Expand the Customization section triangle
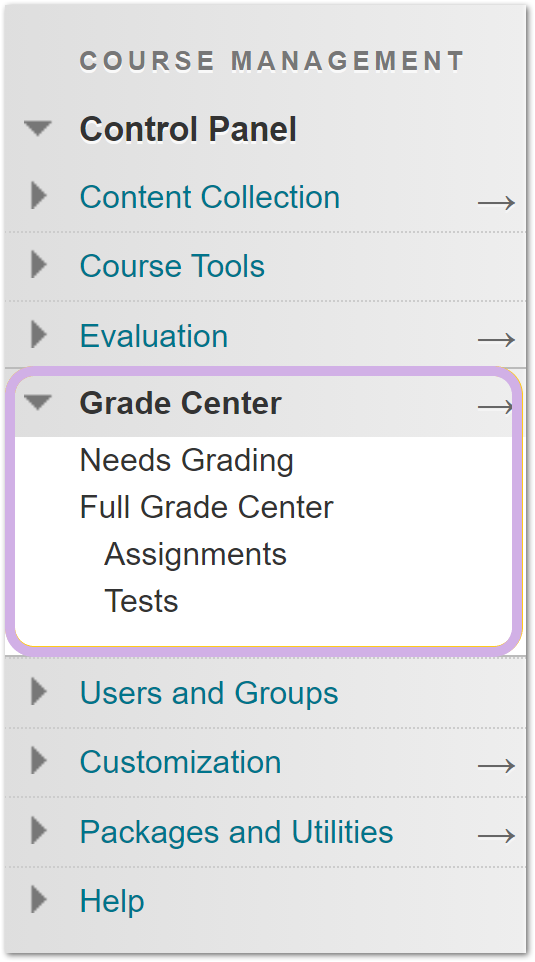The image size is (535, 962). (39, 761)
